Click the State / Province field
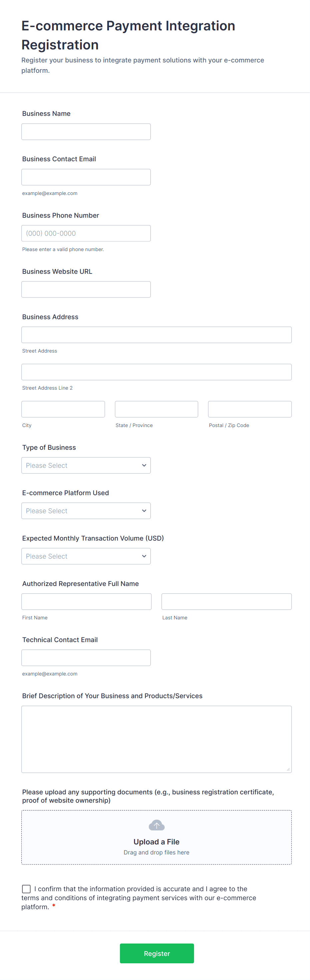This screenshot has width=310, height=980. click(x=157, y=409)
